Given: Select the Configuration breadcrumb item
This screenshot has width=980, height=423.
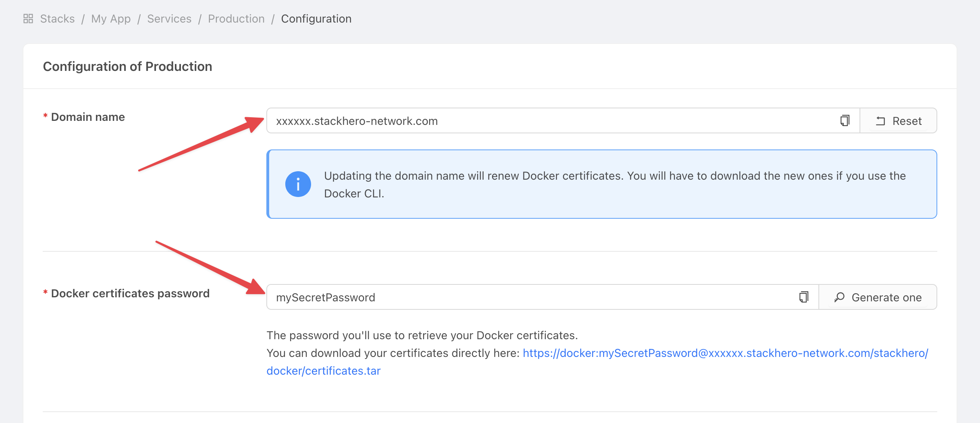Looking at the screenshot, I should tap(316, 19).
